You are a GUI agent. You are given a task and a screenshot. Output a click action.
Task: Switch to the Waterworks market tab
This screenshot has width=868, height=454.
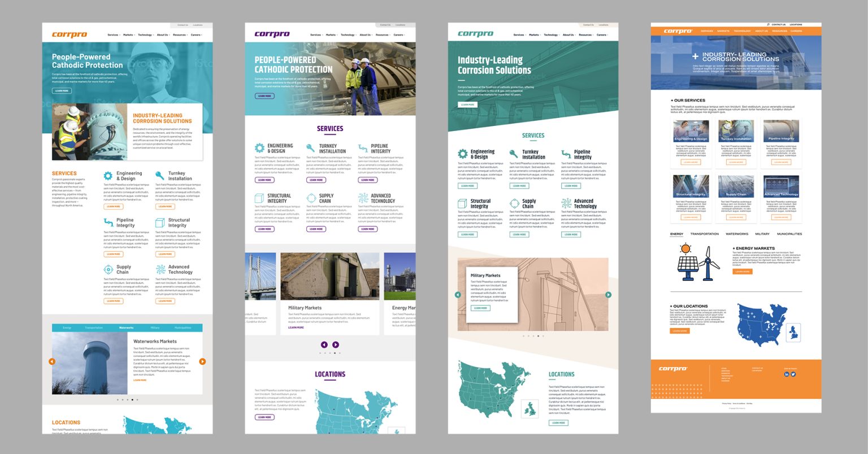tap(127, 328)
